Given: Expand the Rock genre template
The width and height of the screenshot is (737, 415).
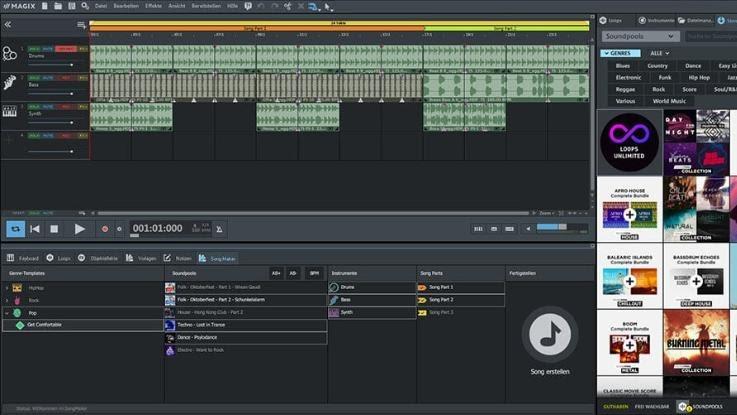Looking at the screenshot, I should point(7,300).
